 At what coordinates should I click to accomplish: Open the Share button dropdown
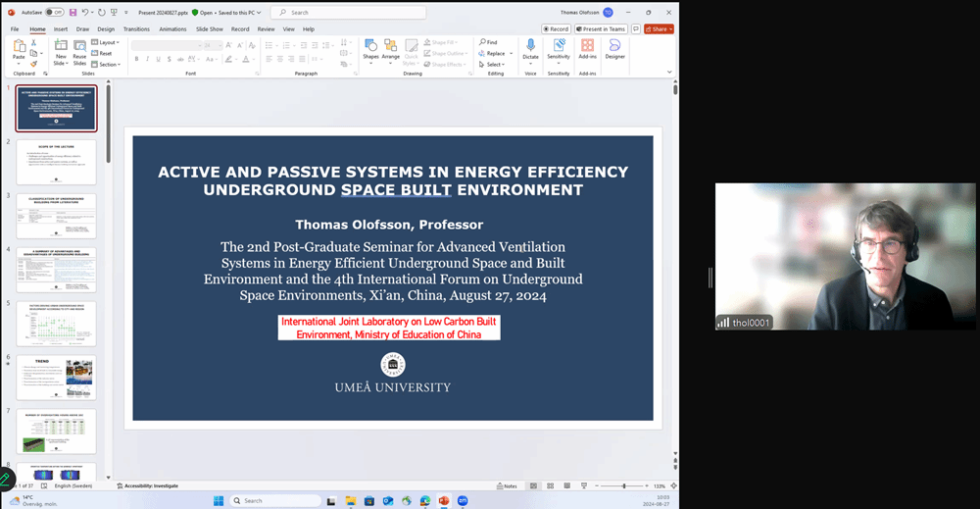(x=671, y=28)
